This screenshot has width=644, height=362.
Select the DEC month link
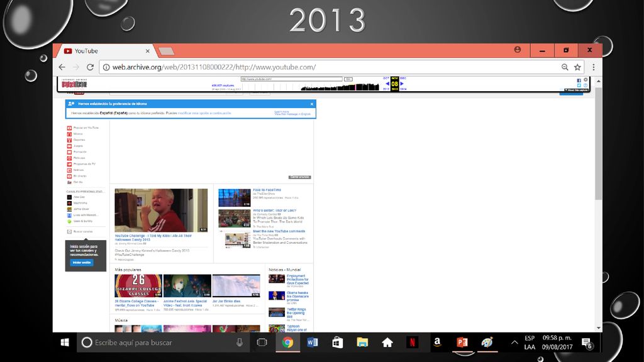click(403, 78)
